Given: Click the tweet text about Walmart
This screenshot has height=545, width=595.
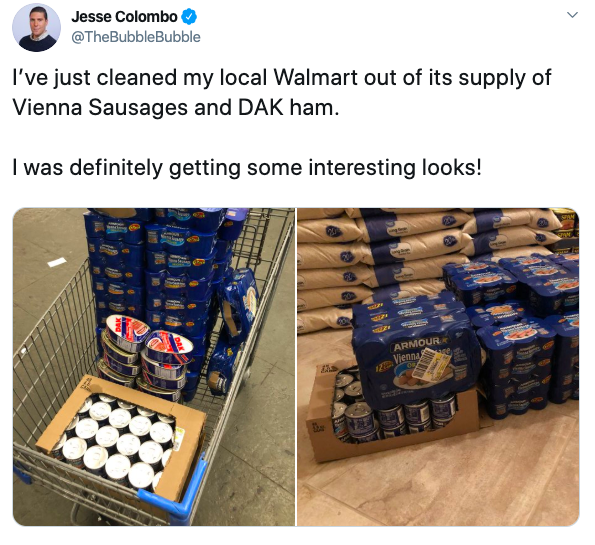Looking at the screenshot, I should coord(282,93).
